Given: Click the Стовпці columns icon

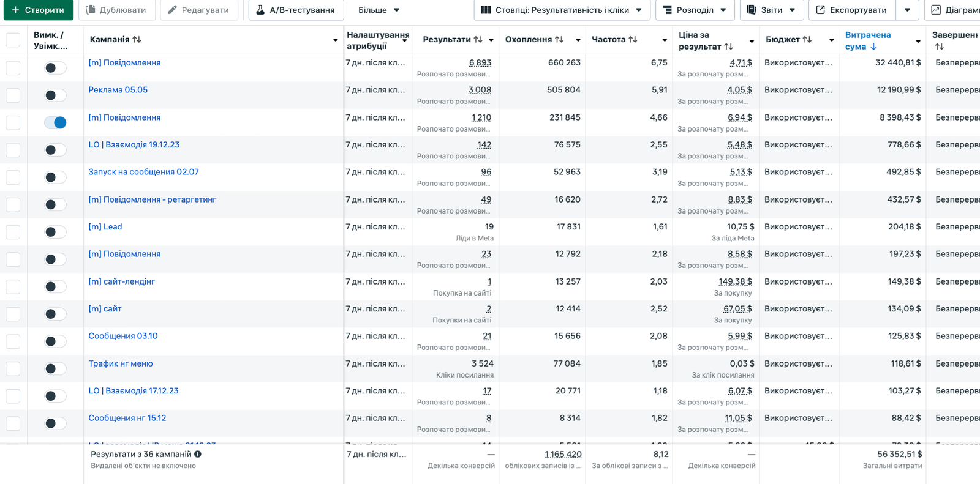Looking at the screenshot, I should (x=486, y=10).
